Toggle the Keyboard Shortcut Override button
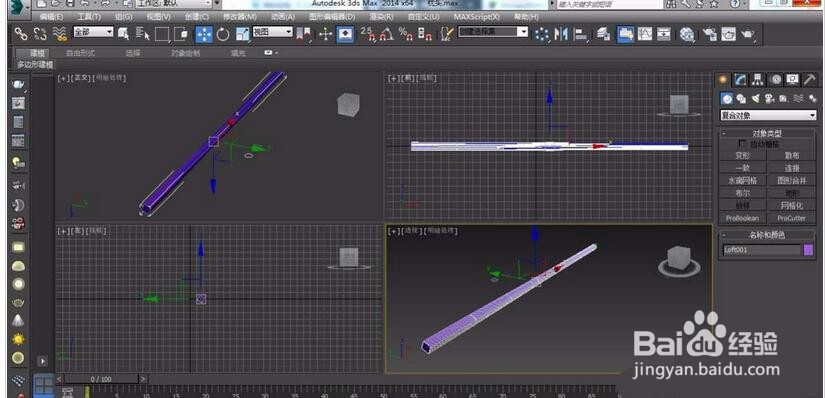This screenshot has height=398, width=825. coord(345,34)
